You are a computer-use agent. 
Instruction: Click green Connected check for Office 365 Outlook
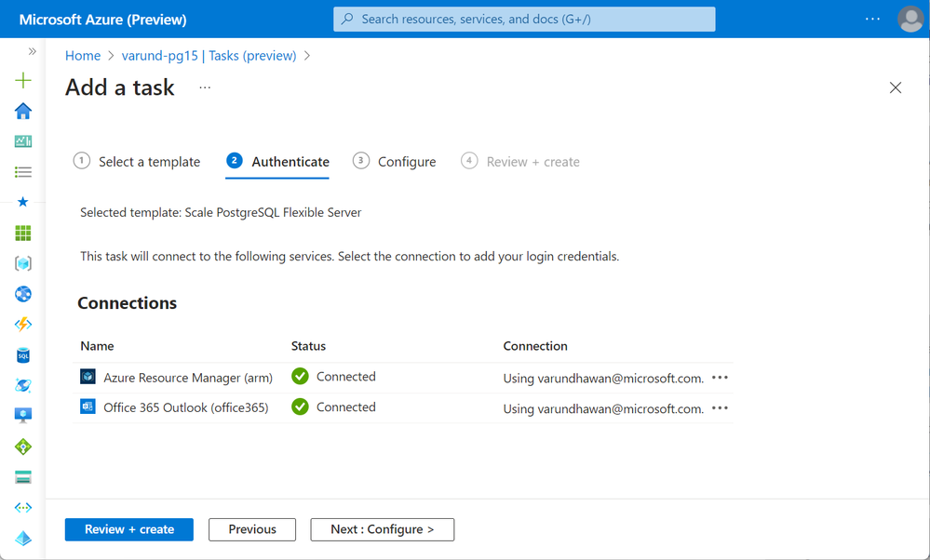coord(300,407)
